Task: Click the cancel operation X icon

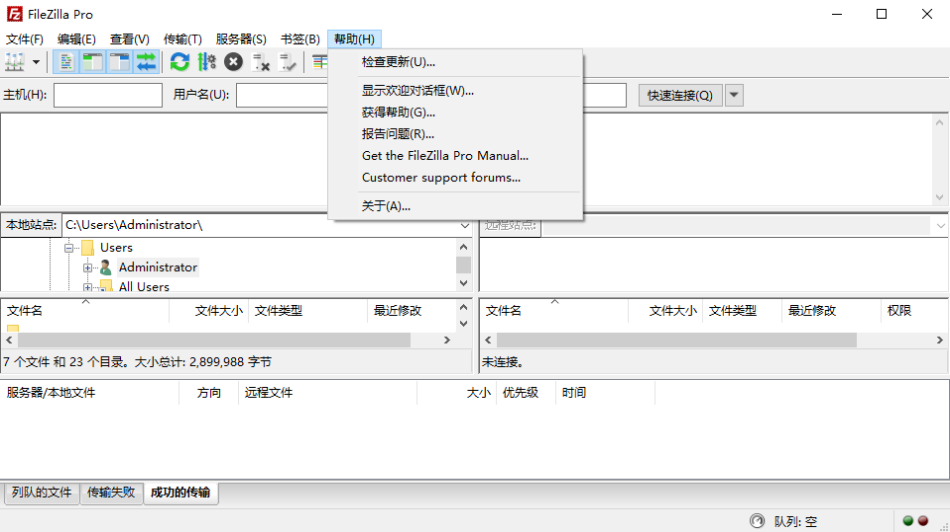Action: point(233,62)
